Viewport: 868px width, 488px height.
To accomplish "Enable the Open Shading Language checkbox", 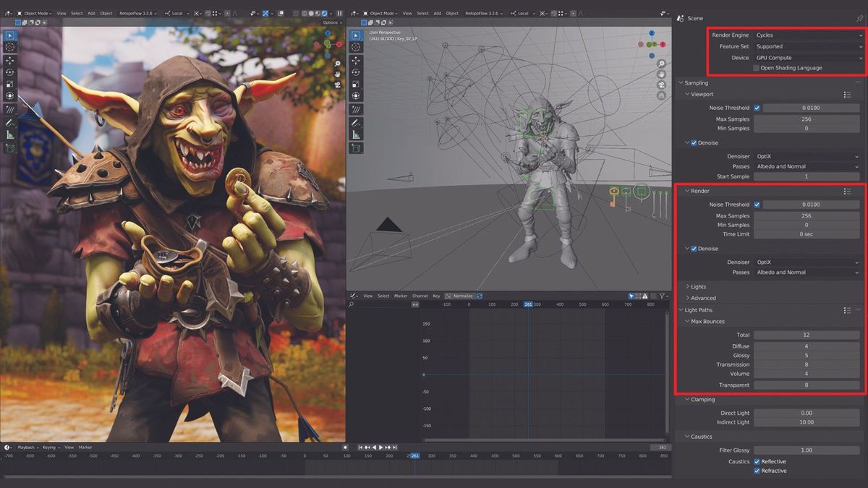I will pyautogui.click(x=757, y=67).
